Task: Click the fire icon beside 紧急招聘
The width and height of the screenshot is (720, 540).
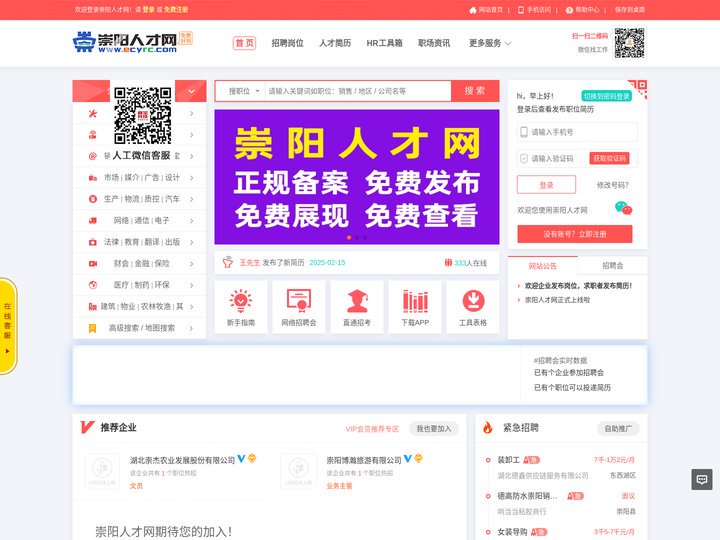Action: (x=487, y=428)
